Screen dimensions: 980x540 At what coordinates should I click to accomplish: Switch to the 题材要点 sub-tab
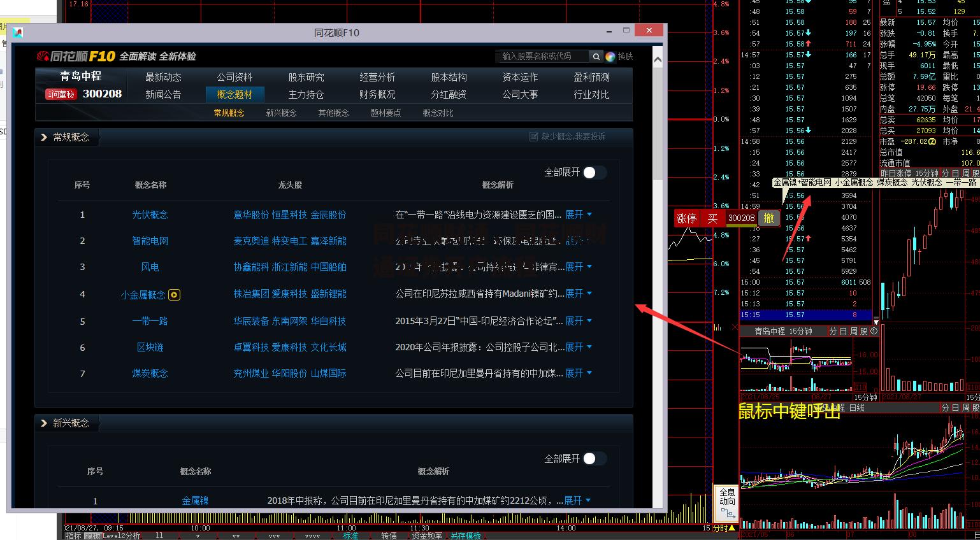(386, 113)
